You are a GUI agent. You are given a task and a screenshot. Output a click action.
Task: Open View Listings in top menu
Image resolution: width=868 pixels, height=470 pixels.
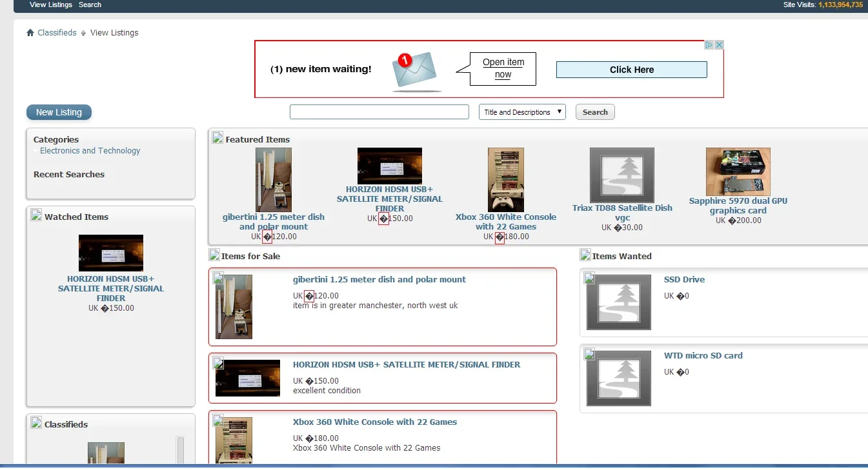(x=51, y=5)
